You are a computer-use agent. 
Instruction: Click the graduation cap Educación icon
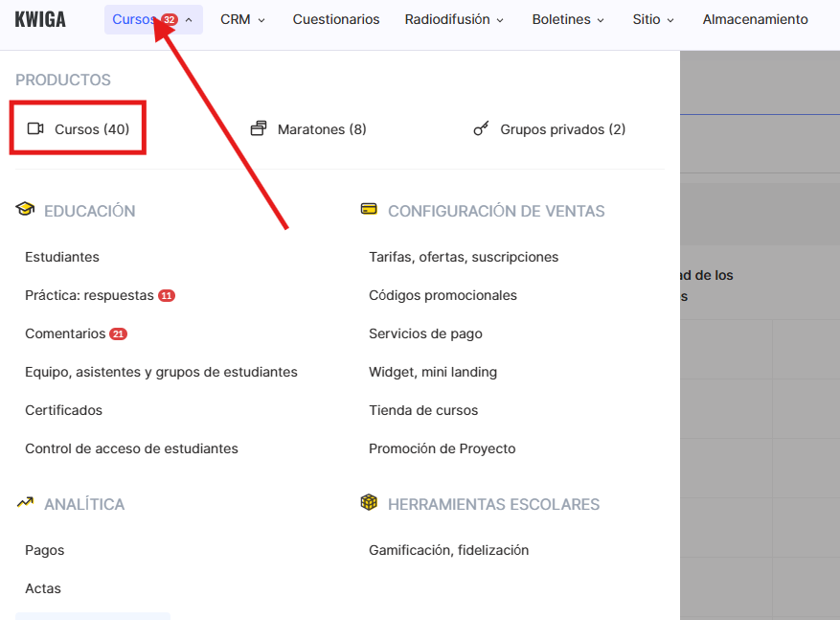click(x=25, y=210)
